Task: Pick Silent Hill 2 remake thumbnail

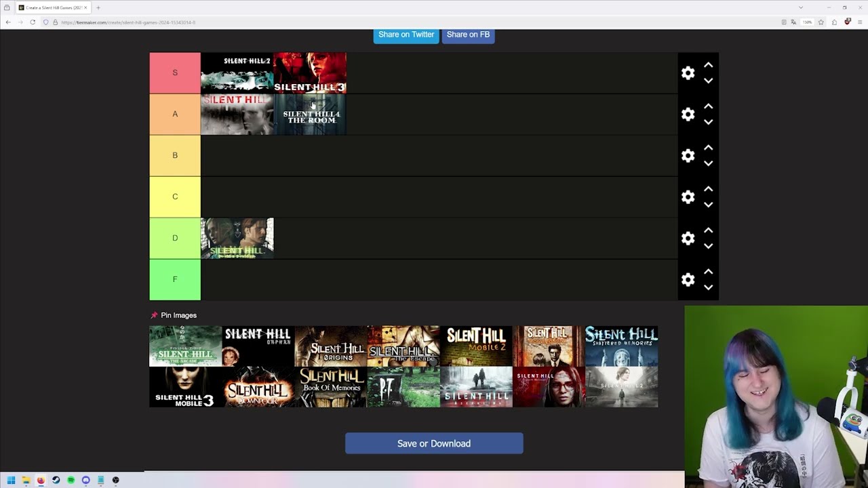Action: point(621,387)
